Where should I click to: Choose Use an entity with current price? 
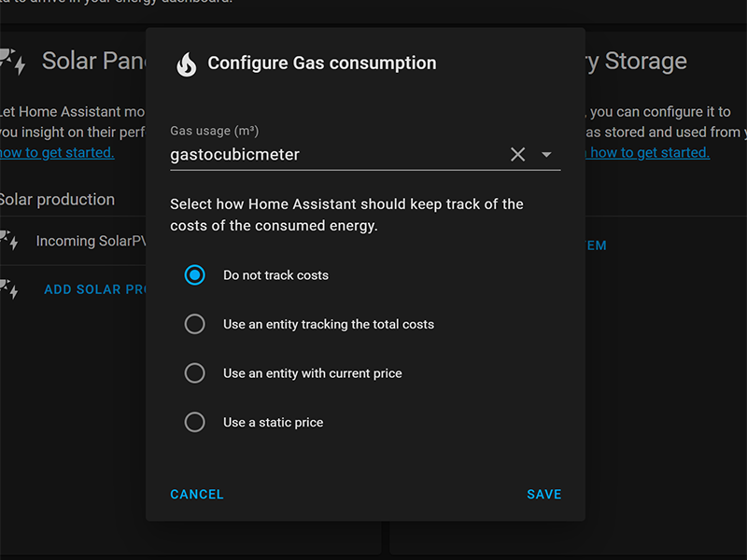click(195, 373)
